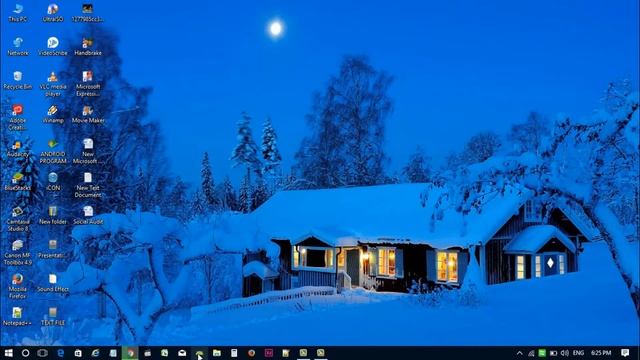Open the Mail app from the taskbar

(182, 353)
